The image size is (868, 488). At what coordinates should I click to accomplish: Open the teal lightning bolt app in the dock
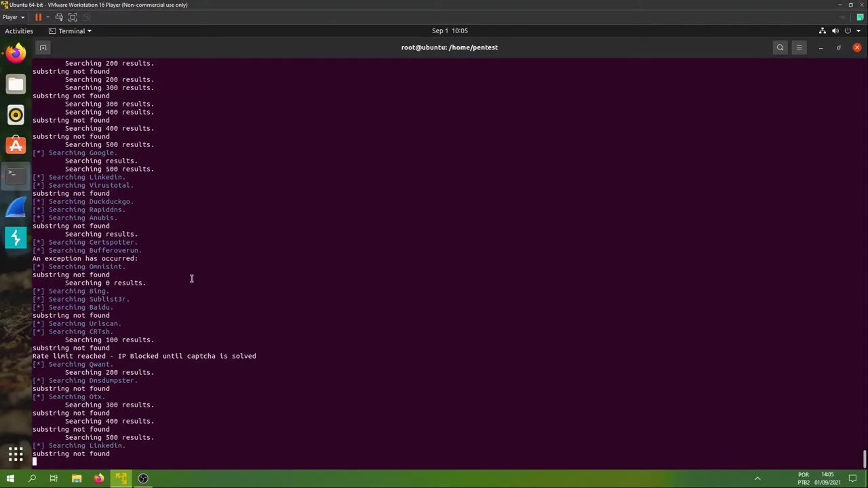16,237
